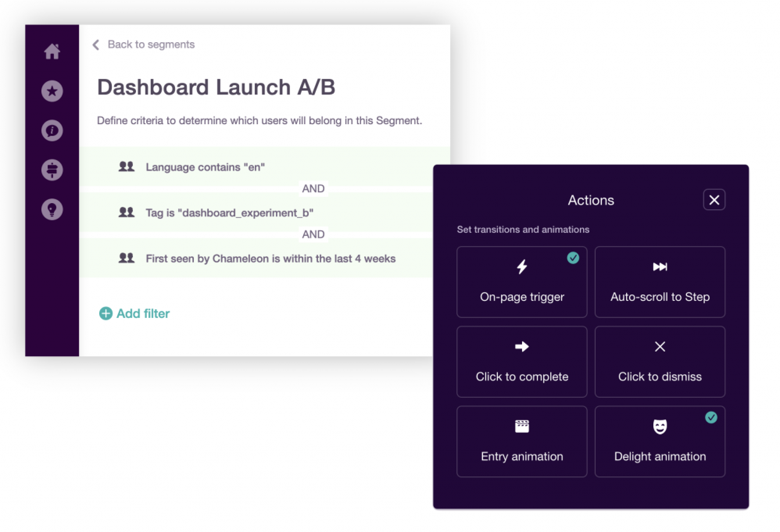
Task: Open the signpost sidebar section
Action: tap(52, 170)
